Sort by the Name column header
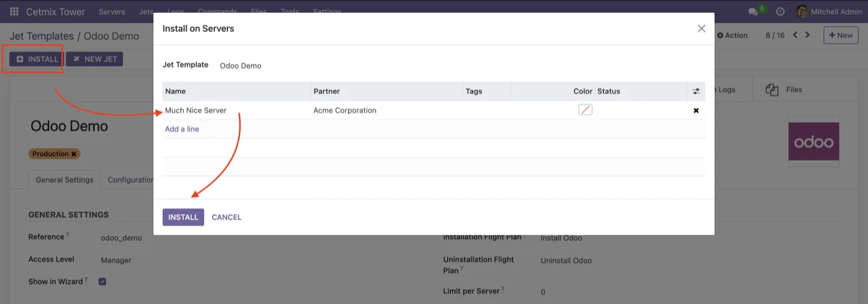The image size is (868, 304). coord(237,91)
